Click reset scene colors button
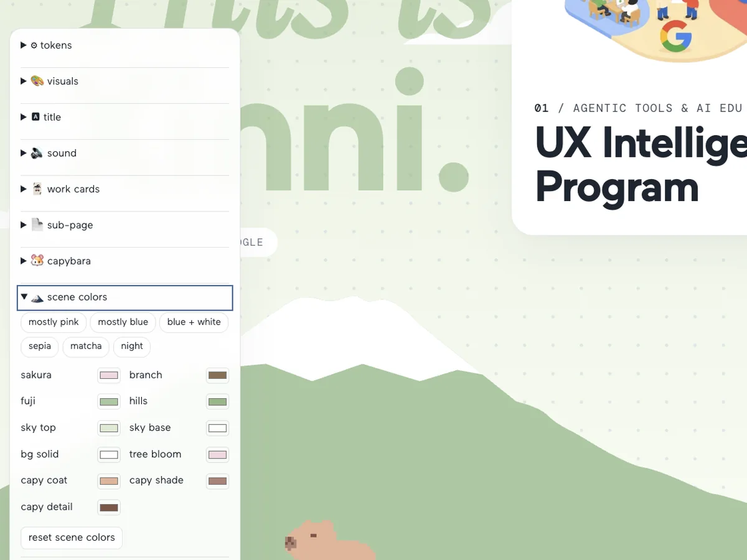This screenshot has height=560, width=747. 72,538
